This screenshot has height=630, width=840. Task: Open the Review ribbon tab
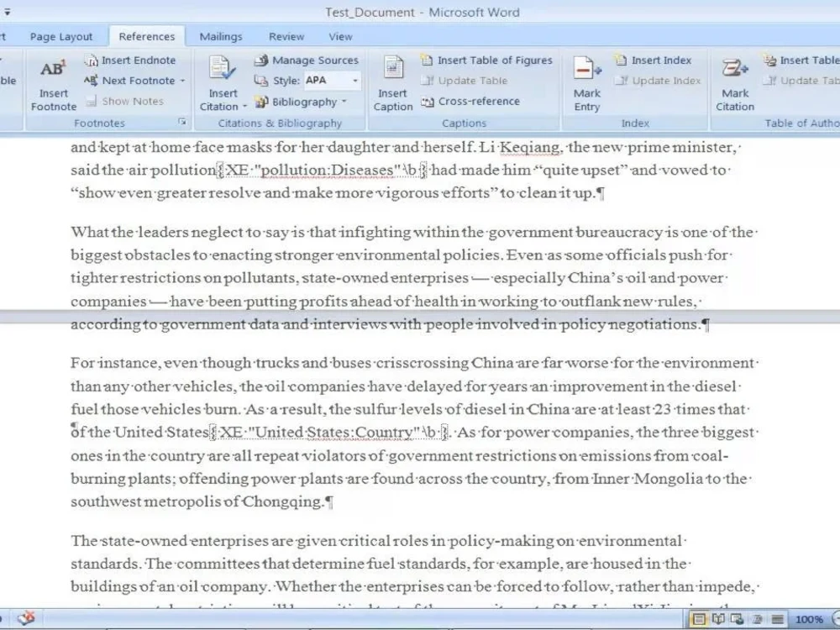point(286,36)
